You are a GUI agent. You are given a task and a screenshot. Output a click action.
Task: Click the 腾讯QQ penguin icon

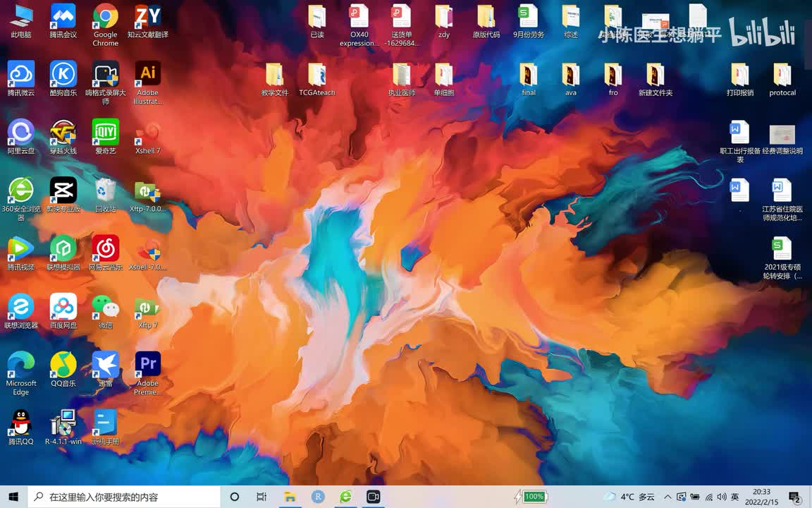20,427
